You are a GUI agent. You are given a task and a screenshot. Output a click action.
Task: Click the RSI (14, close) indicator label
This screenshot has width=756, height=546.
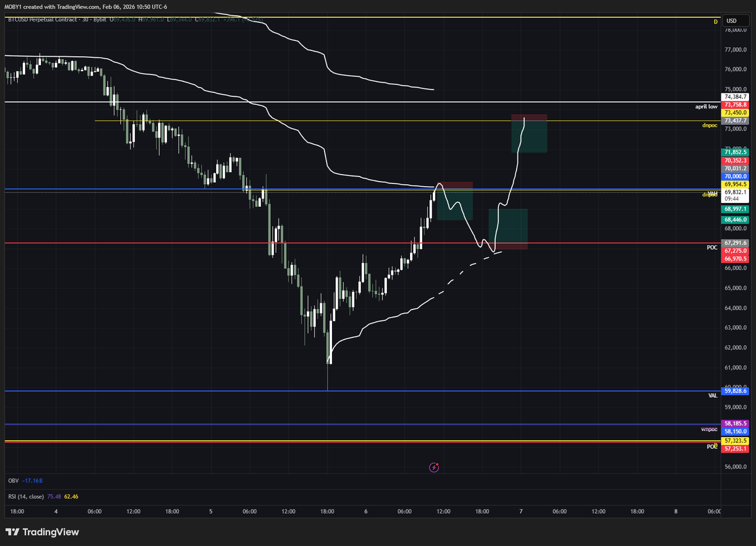(x=26, y=497)
